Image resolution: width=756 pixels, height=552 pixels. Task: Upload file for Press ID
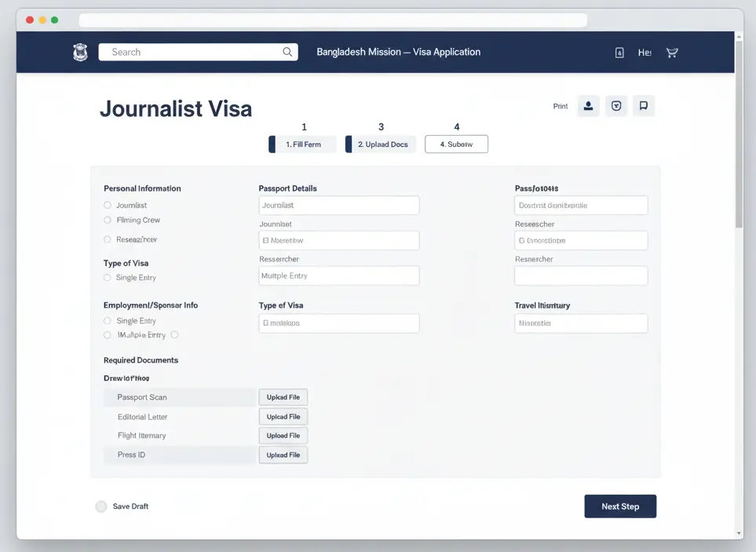click(283, 455)
